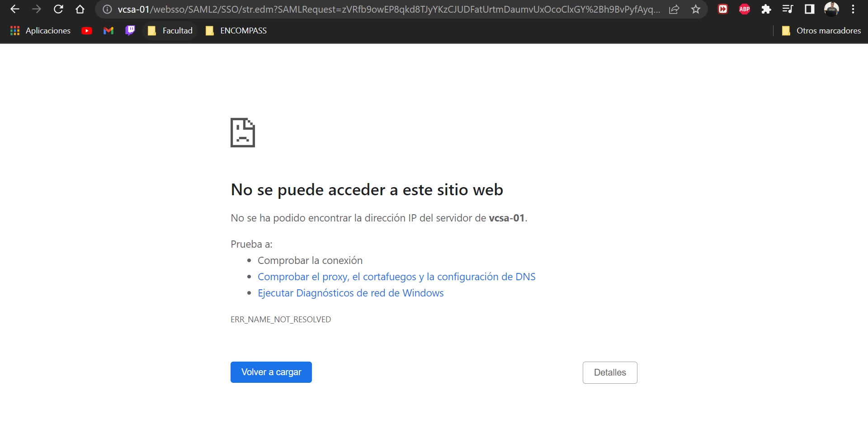Open the Facultad bookmark folder
The height and width of the screenshot is (433, 868).
[x=170, y=31]
